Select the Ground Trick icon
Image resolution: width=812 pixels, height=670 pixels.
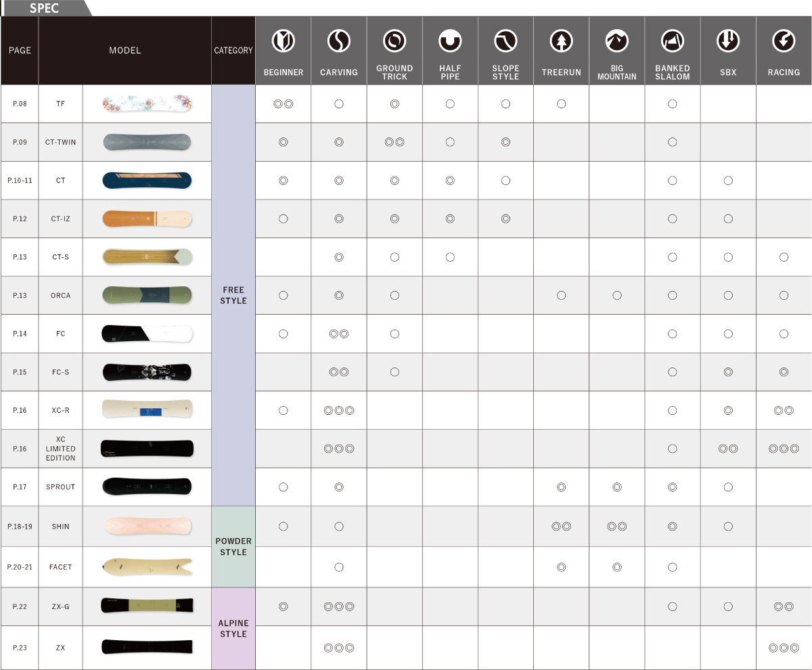(x=394, y=42)
